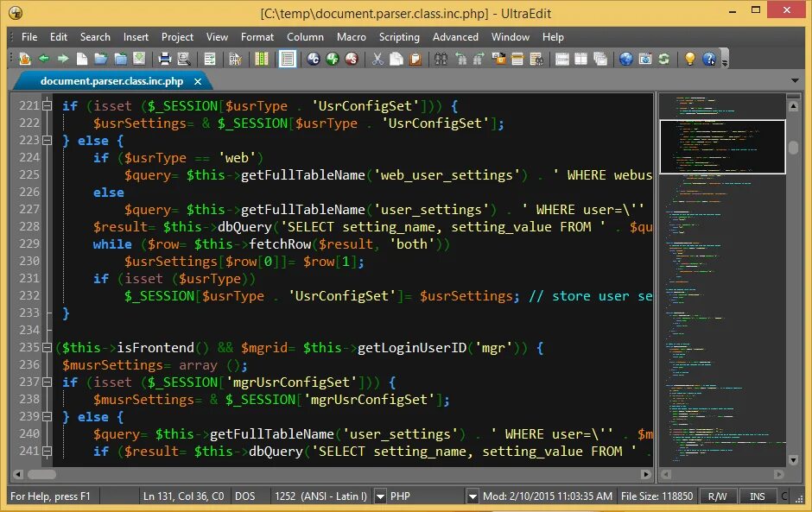812x512 pixels.
Task: Collapse code fold at line 239
Action: coord(48,417)
